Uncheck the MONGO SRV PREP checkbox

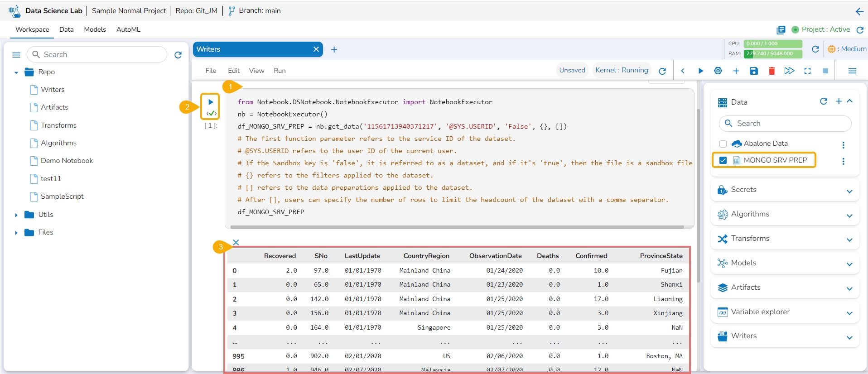(723, 160)
